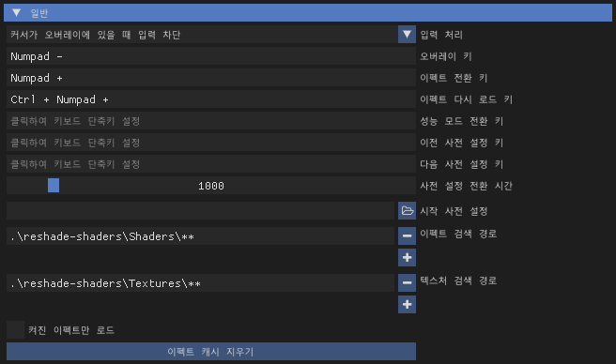Add a new 텍스처 검색 경로 with plus
Image resolution: width=616 pixels, height=364 pixels.
pos(407,304)
